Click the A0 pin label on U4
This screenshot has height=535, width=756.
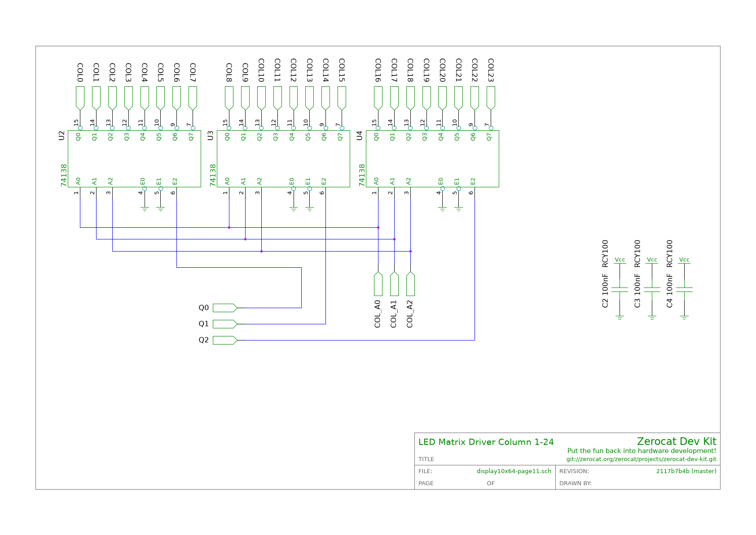377,181
